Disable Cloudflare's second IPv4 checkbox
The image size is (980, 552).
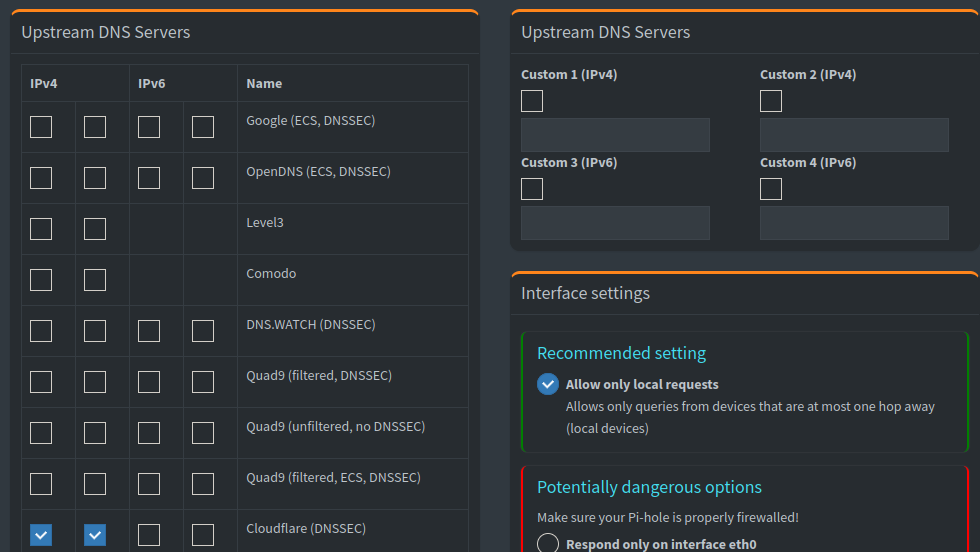click(x=95, y=535)
